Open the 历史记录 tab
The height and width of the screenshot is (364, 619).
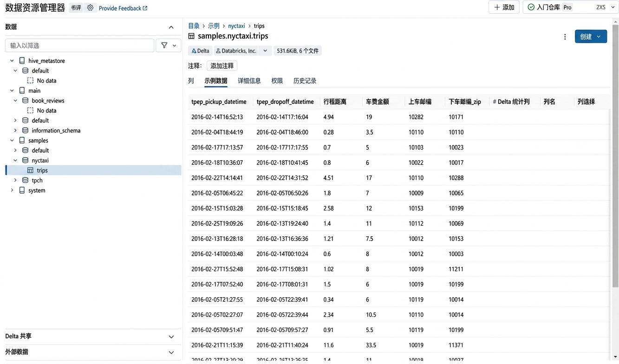[305, 81]
